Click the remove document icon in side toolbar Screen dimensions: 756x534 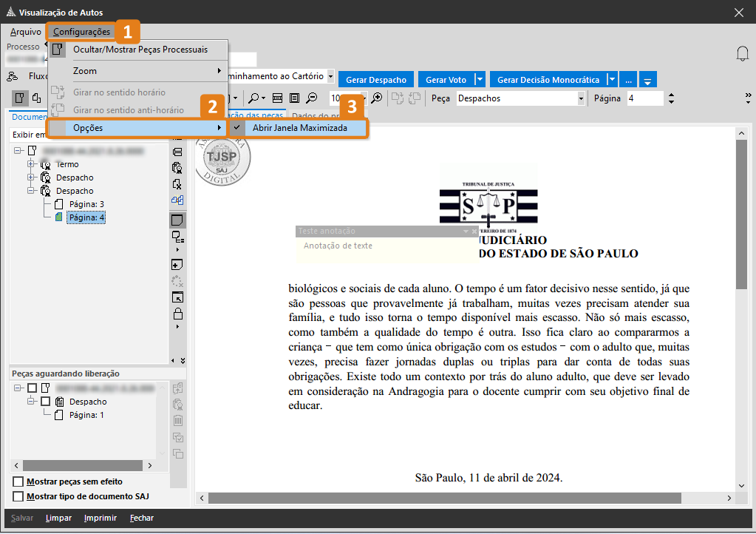pyautogui.click(x=177, y=183)
